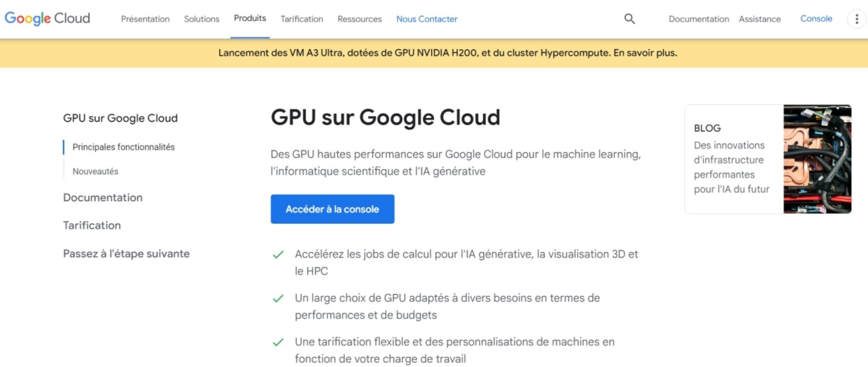
Task: Open search with the magnifying glass icon
Action: coord(629,19)
